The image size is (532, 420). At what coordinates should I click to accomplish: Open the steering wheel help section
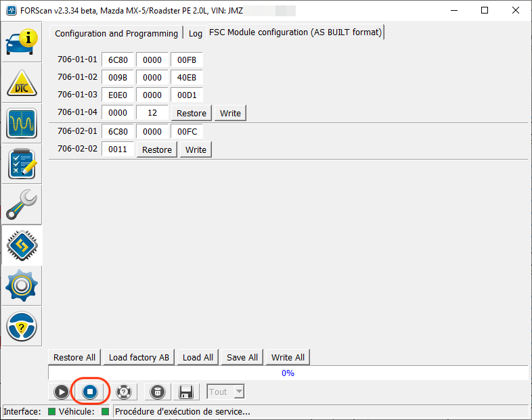22,327
